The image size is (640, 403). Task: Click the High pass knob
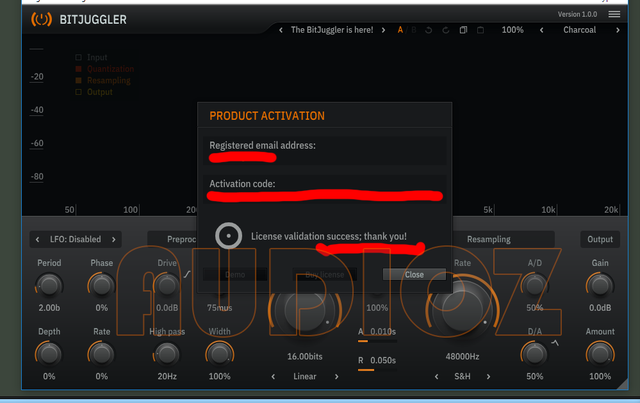[x=167, y=354]
